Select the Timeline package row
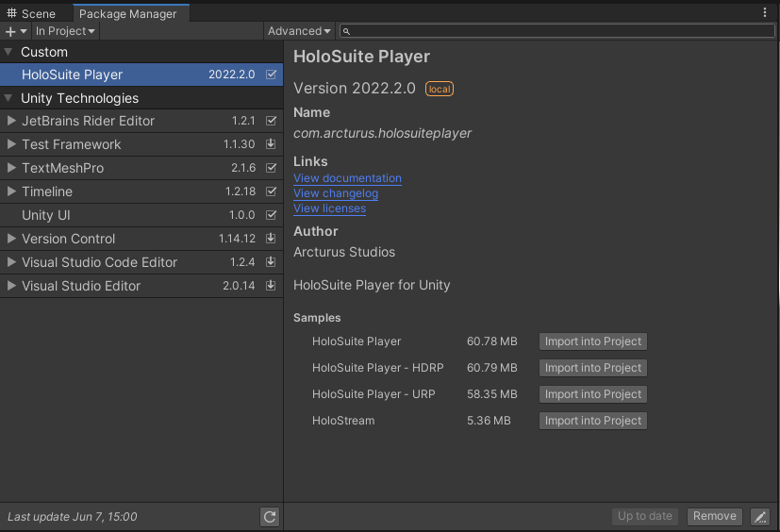The image size is (780, 532). 141,191
